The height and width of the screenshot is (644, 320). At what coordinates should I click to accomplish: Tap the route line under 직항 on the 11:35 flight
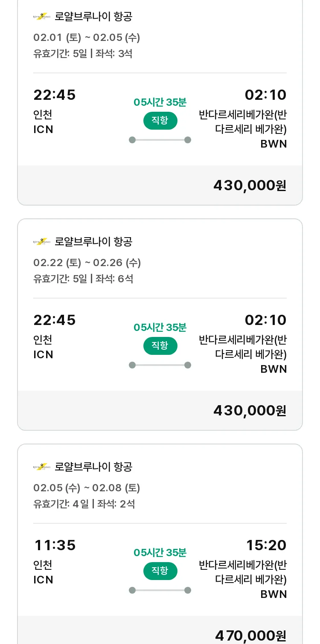coord(160,590)
